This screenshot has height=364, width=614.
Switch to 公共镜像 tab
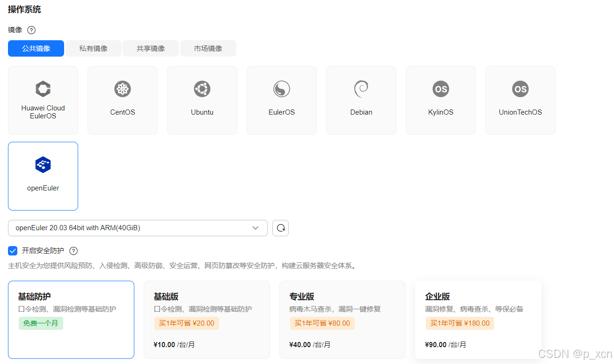click(36, 48)
